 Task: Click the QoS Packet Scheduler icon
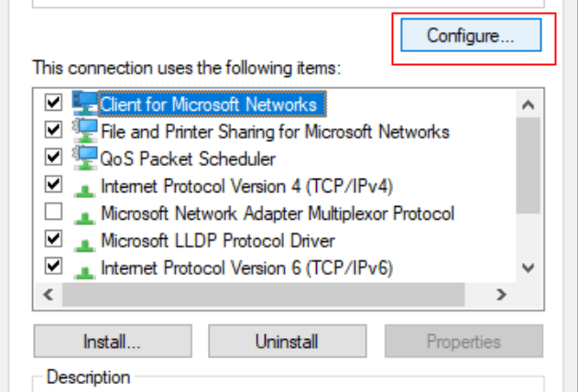click(x=85, y=158)
